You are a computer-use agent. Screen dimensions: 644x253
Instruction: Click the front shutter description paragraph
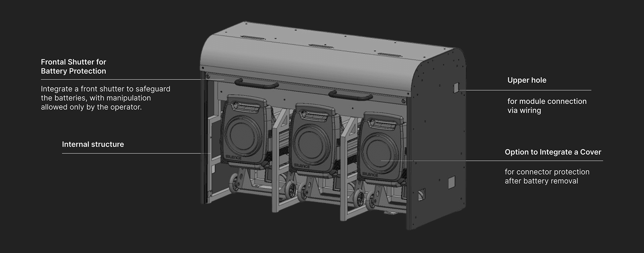(105, 98)
